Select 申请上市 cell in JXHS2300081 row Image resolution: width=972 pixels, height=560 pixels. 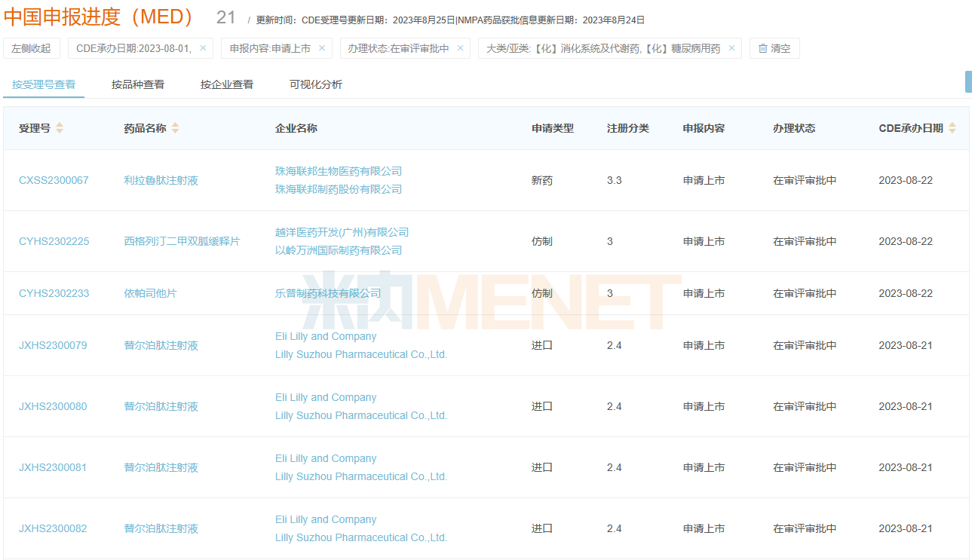(704, 467)
